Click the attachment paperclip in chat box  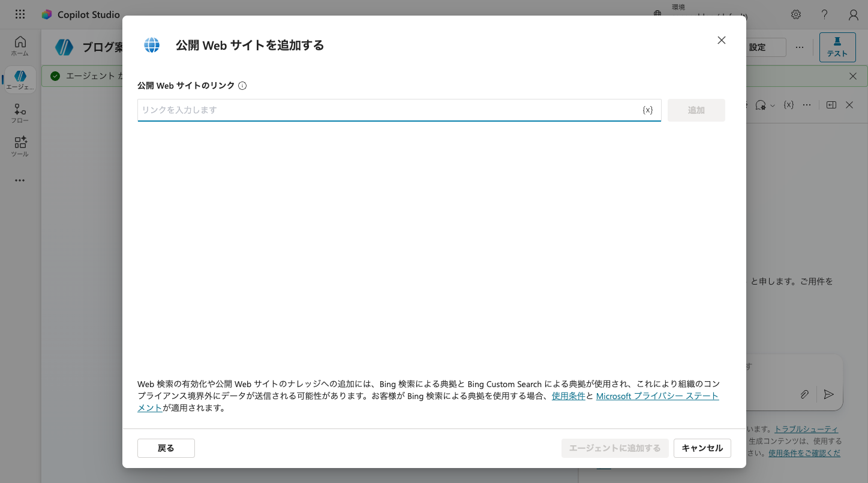805,394
